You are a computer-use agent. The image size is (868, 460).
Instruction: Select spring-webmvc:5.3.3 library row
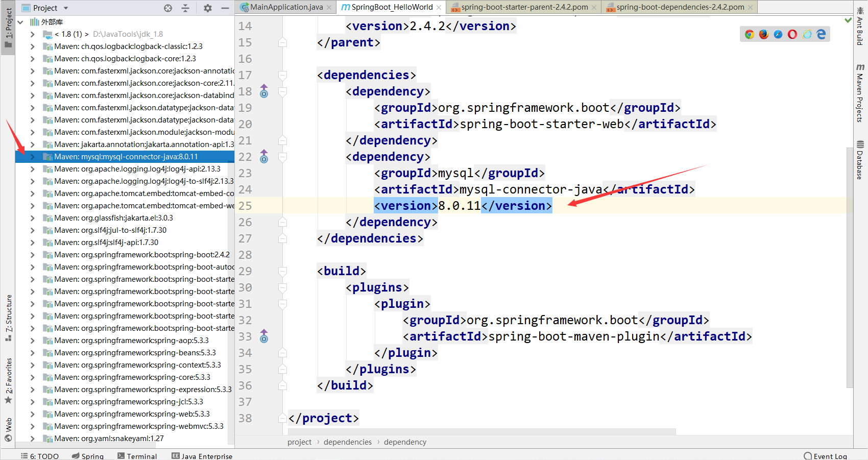(x=125, y=426)
